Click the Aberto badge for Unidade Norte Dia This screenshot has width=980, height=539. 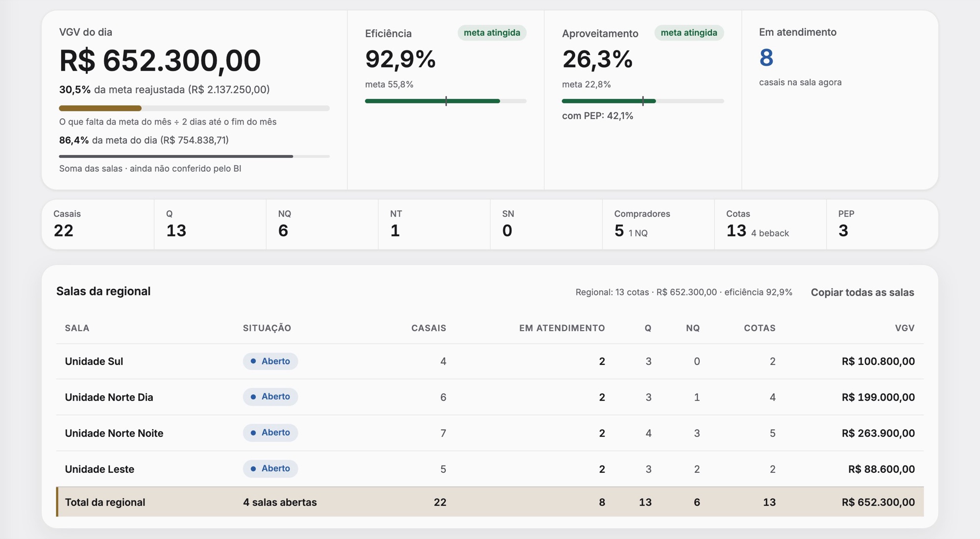pos(270,396)
